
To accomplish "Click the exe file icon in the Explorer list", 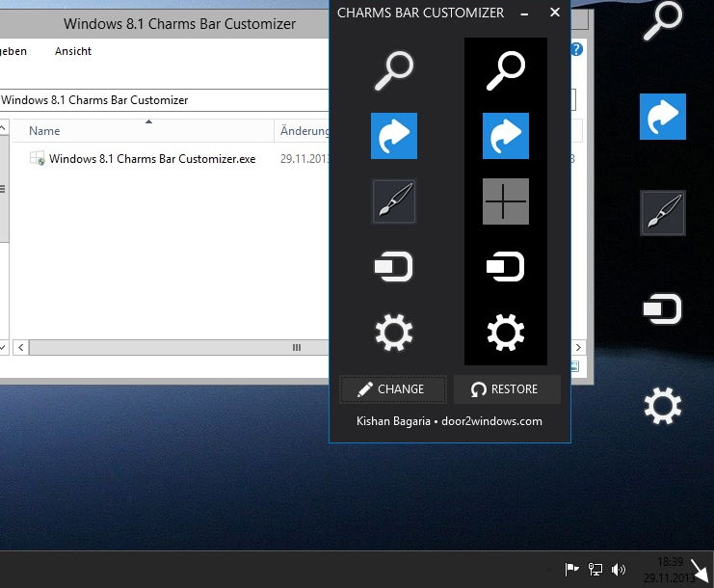I will click(x=37, y=158).
